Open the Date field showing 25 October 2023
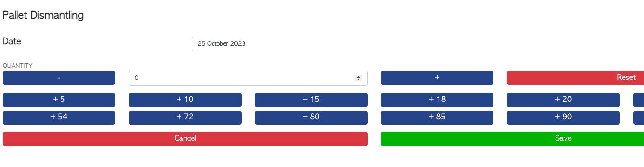The height and width of the screenshot is (167, 644). 418,44
